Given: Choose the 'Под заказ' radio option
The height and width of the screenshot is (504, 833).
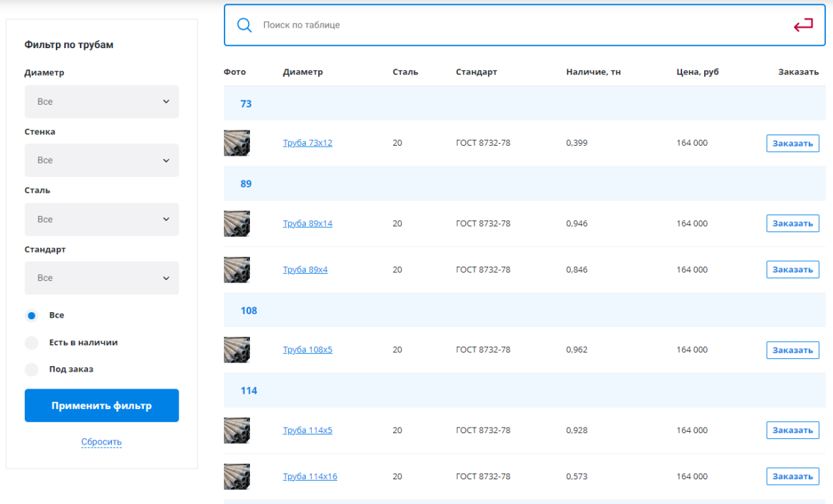Looking at the screenshot, I should [x=32, y=370].
